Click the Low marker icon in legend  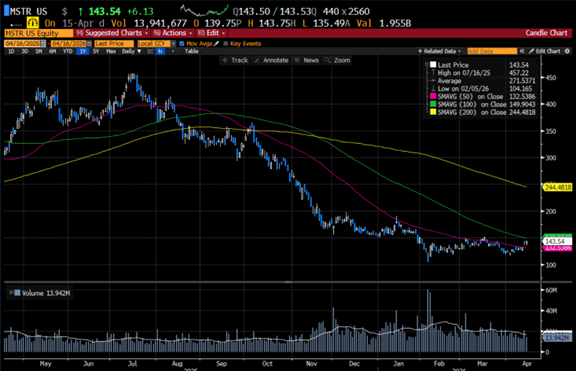[433, 89]
